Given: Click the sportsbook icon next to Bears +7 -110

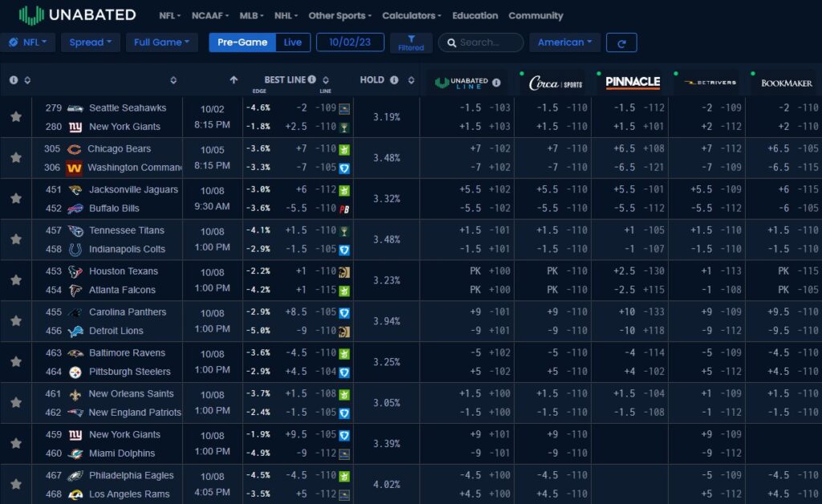Looking at the screenshot, I should point(344,150).
